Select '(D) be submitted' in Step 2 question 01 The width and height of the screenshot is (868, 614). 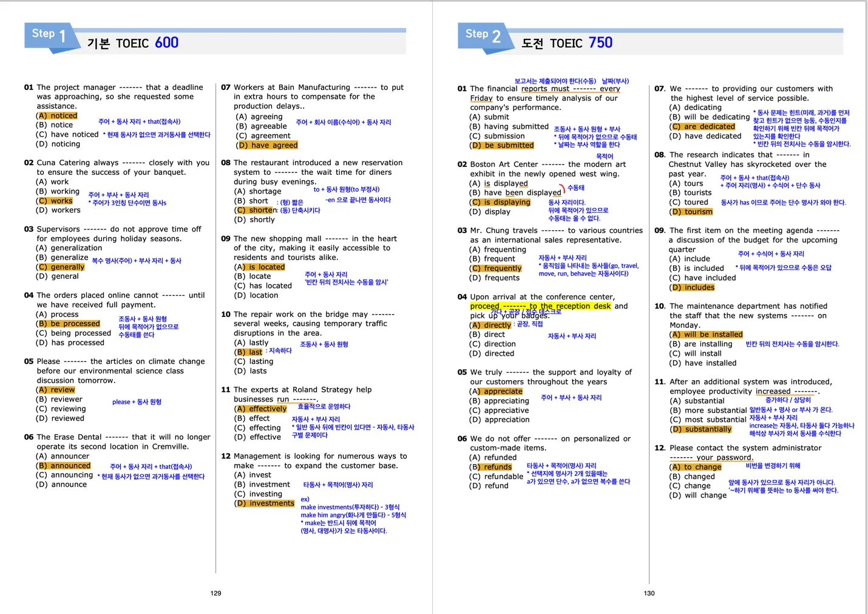click(x=501, y=145)
